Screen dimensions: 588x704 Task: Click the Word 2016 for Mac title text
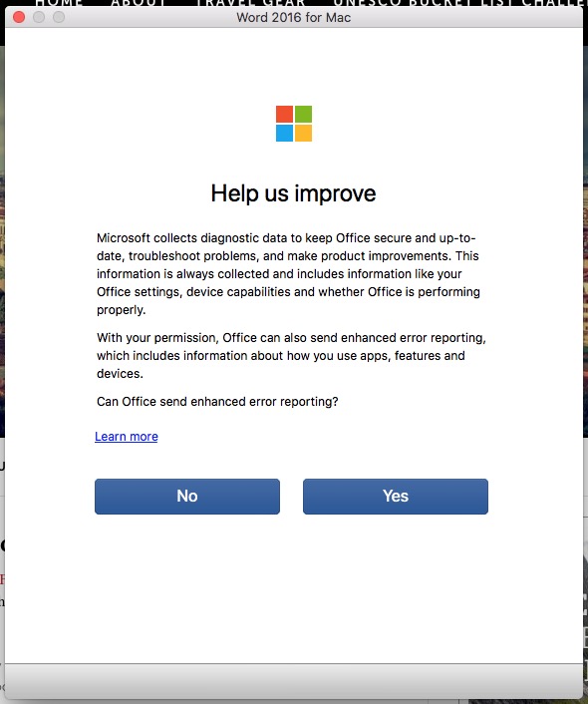tap(294, 18)
